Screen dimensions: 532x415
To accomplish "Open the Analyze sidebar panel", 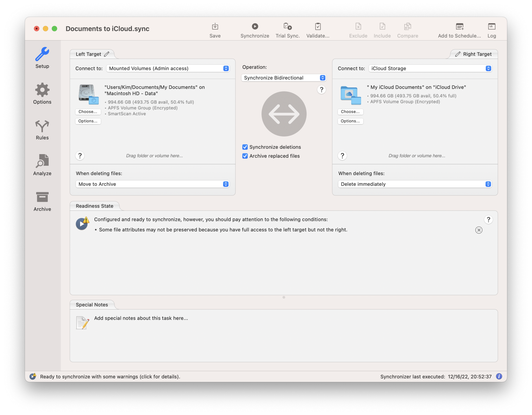I will pyautogui.click(x=42, y=165).
